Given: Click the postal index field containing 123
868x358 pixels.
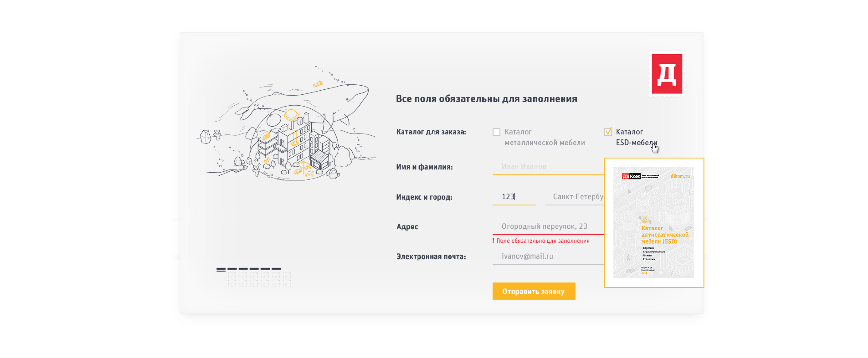Looking at the screenshot, I should (514, 196).
